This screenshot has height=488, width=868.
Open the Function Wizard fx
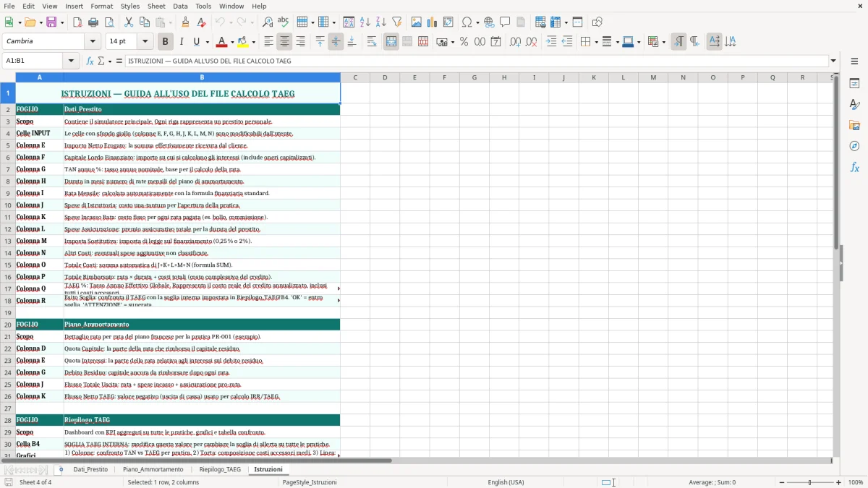pos(90,61)
